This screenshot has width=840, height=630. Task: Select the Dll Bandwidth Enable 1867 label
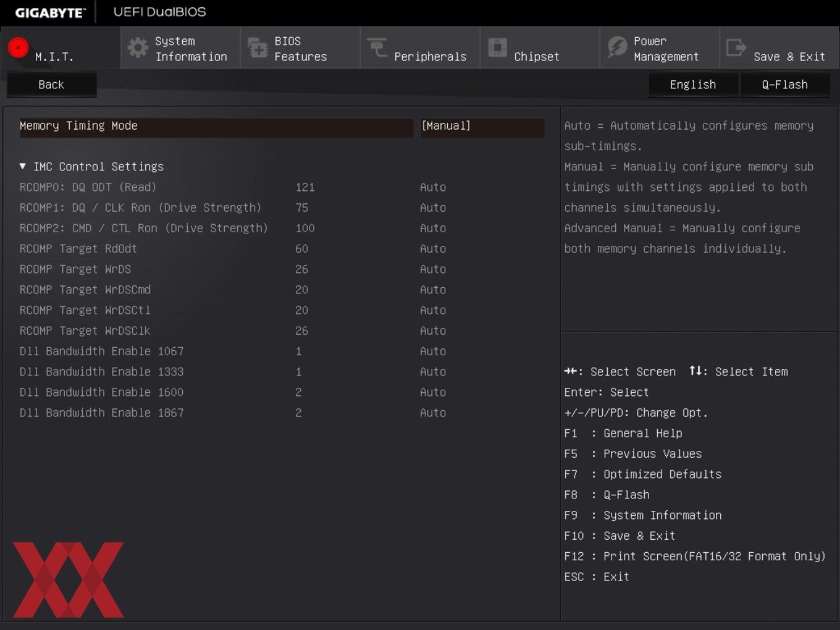tap(101, 413)
